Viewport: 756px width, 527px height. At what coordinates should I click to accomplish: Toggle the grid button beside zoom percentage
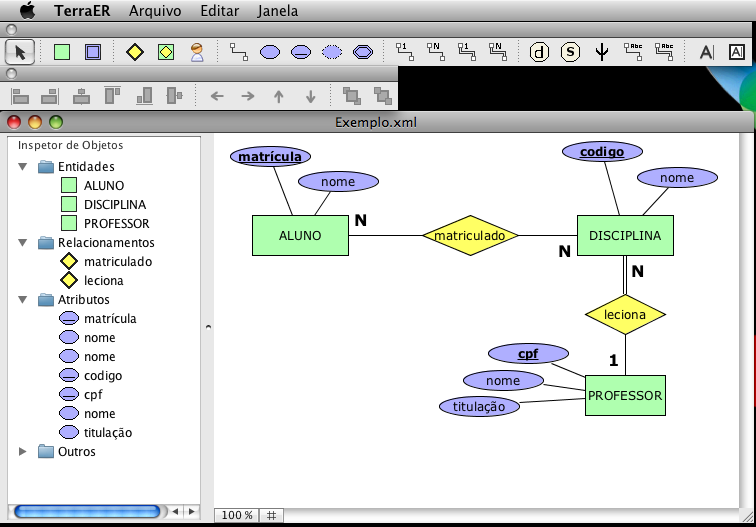(271, 515)
